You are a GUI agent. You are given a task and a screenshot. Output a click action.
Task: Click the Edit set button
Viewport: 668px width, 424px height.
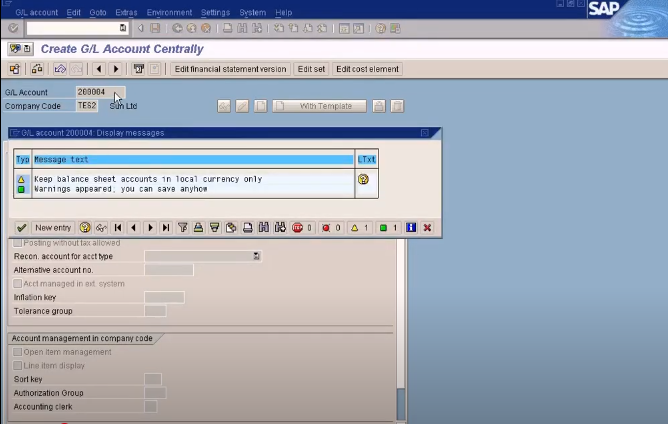[311, 69]
